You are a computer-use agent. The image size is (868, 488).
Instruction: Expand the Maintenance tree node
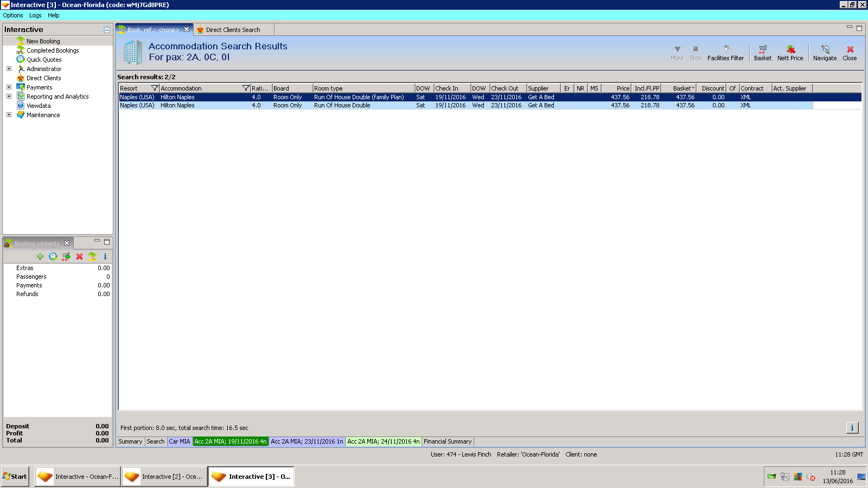click(x=9, y=115)
